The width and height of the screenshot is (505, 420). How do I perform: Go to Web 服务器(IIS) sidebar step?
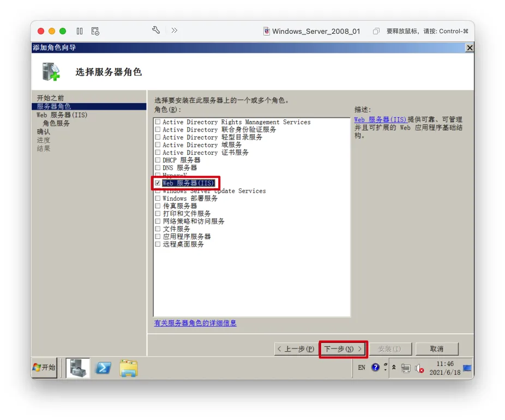pyautogui.click(x=62, y=115)
